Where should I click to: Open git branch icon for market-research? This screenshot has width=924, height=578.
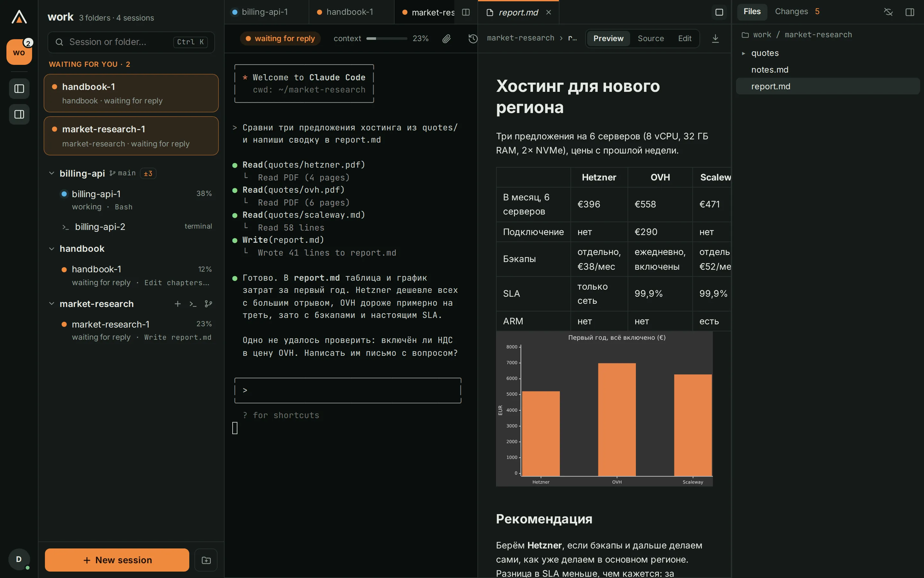tap(209, 304)
